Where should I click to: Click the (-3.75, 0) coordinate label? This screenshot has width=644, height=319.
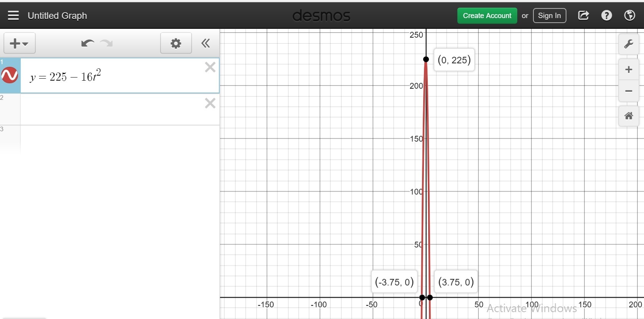pos(394,282)
